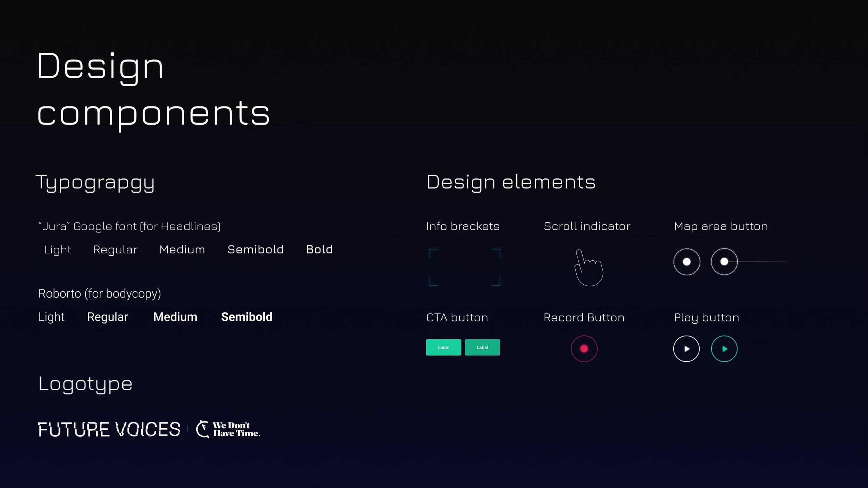
Task: Click the Future Voices logotype
Action: [109, 429]
